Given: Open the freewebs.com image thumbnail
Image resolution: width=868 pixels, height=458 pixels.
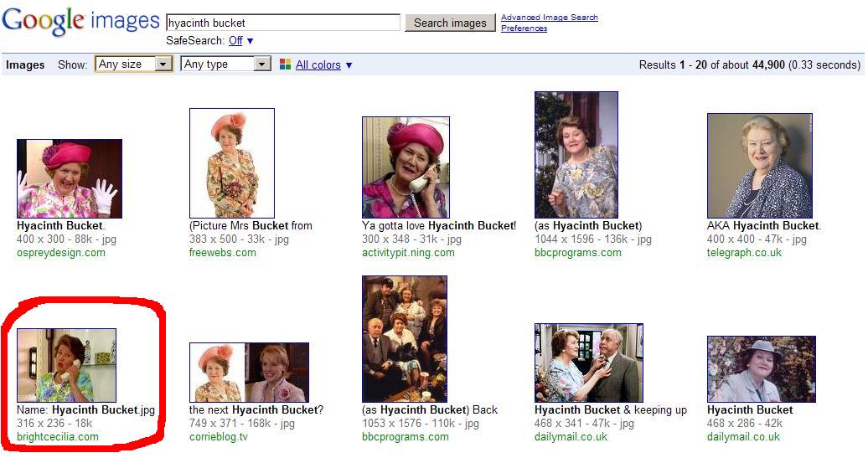Looking at the screenshot, I should [232, 163].
